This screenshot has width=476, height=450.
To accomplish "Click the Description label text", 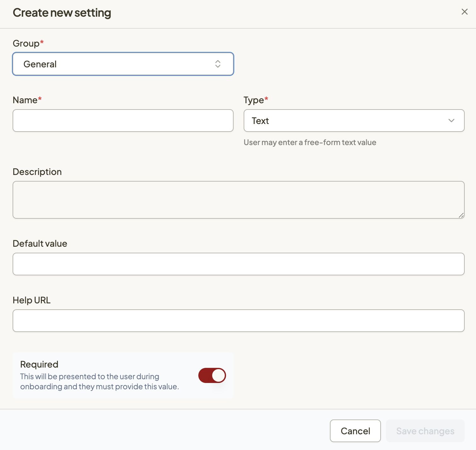I will pos(37,172).
